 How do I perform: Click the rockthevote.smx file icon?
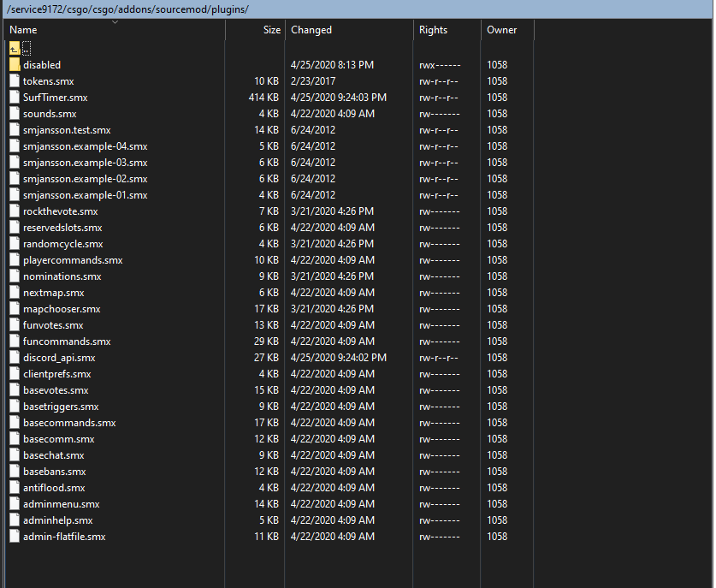tap(14, 211)
